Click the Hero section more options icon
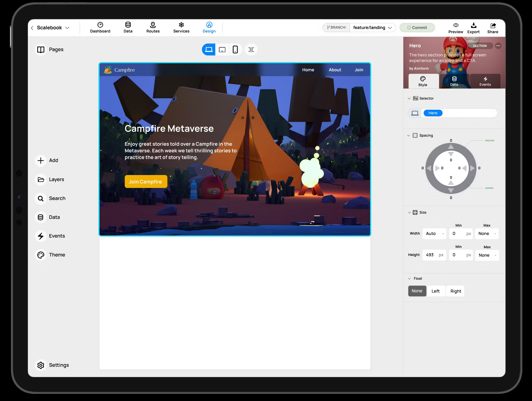The image size is (532, 401). click(498, 46)
